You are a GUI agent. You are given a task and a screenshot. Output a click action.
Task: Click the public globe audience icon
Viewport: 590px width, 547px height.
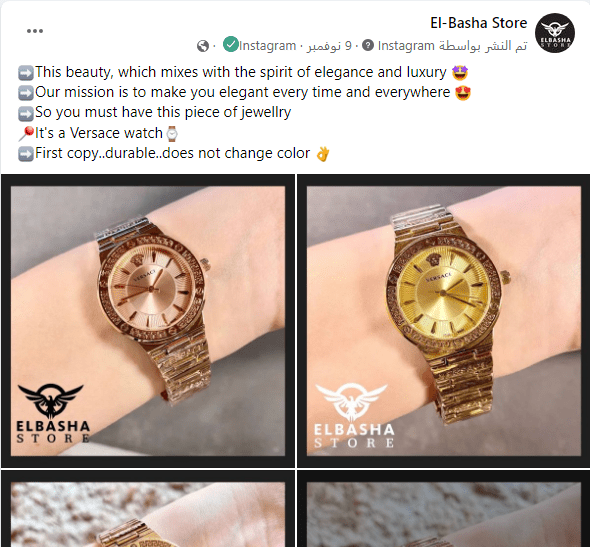[x=203, y=46]
